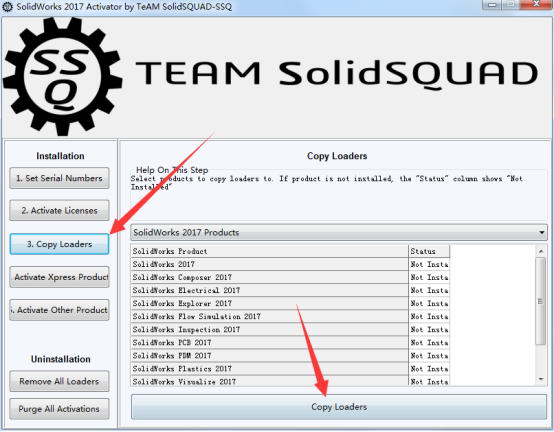
Task: Open the SolidWorks 2017 Products dropdown
Action: click(x=339, y=232)
